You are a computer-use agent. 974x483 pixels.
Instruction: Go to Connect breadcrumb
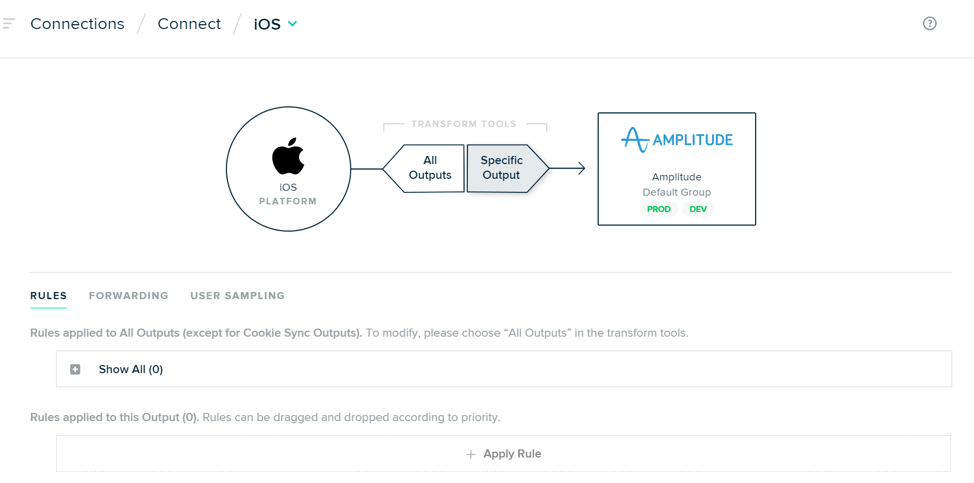(189, 24)
